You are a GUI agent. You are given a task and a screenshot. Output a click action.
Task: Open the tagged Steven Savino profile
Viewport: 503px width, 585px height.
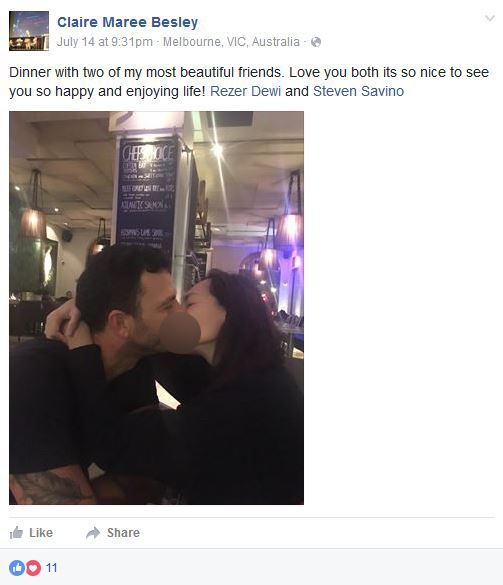pyautogui.click(x=358, y=91)
